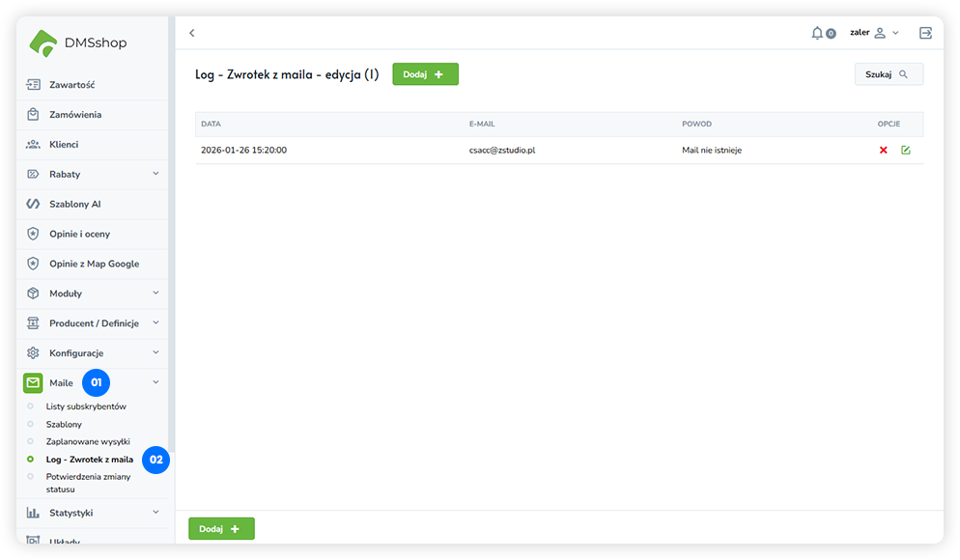Open the zaler user account dropdown
The height and width of the screenshot is (560, 960).
(x=874, y=33)
